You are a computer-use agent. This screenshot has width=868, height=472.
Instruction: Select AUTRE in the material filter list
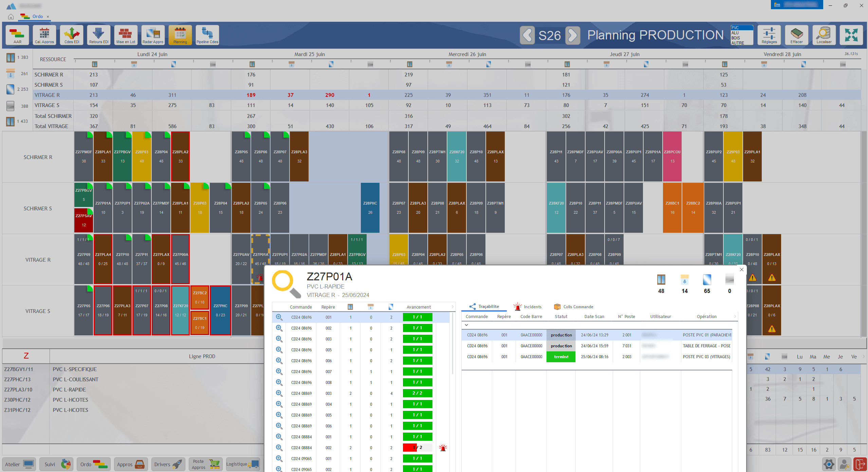pos(738,43)
